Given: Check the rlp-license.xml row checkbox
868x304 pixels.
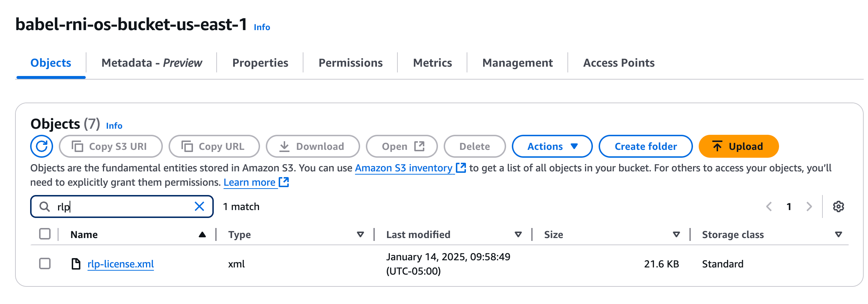Looking at the screenshot, I should 45,263.
